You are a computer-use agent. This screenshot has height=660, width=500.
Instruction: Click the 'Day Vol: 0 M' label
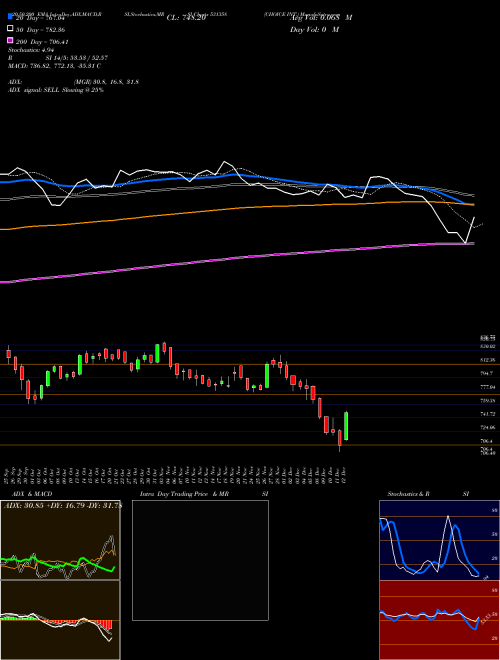tap(314, 29)
